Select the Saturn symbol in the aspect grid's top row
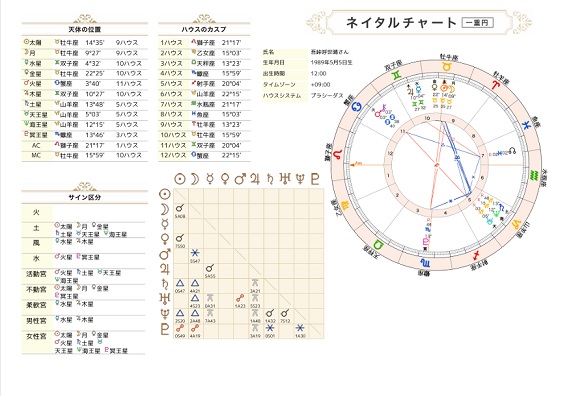571x396 pixels. point(270,179)
